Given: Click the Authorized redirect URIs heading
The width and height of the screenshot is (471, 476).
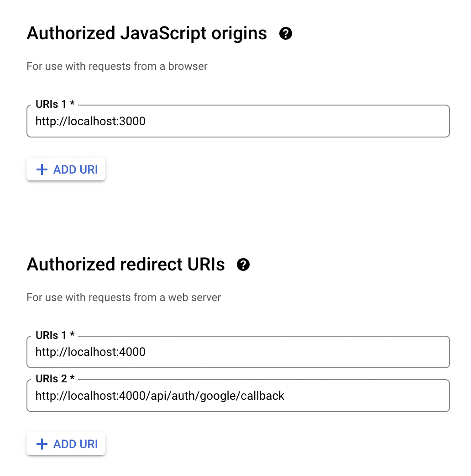Looking at the screenshot, I should click(126, 264).
